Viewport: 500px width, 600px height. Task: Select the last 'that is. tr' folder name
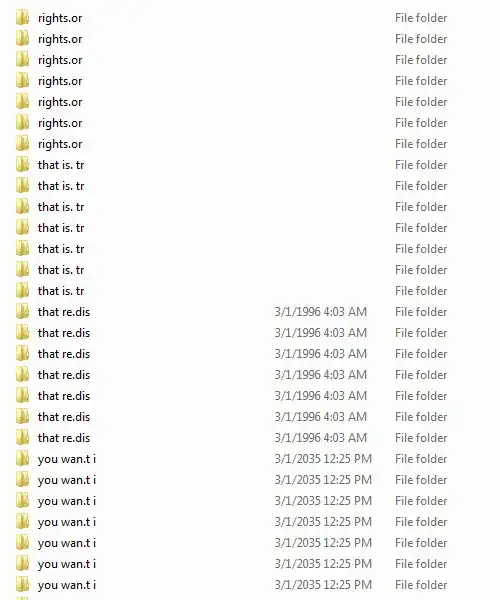tap(61, 291)
